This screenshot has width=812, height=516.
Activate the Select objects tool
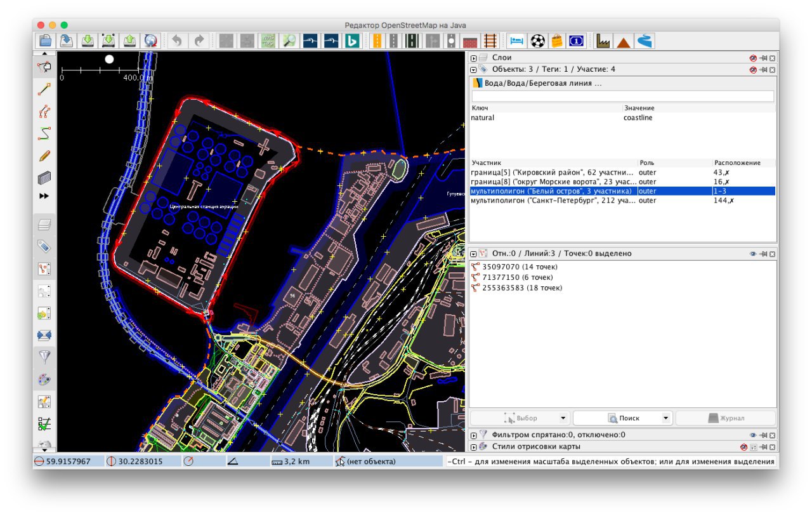tap(44, 67)
